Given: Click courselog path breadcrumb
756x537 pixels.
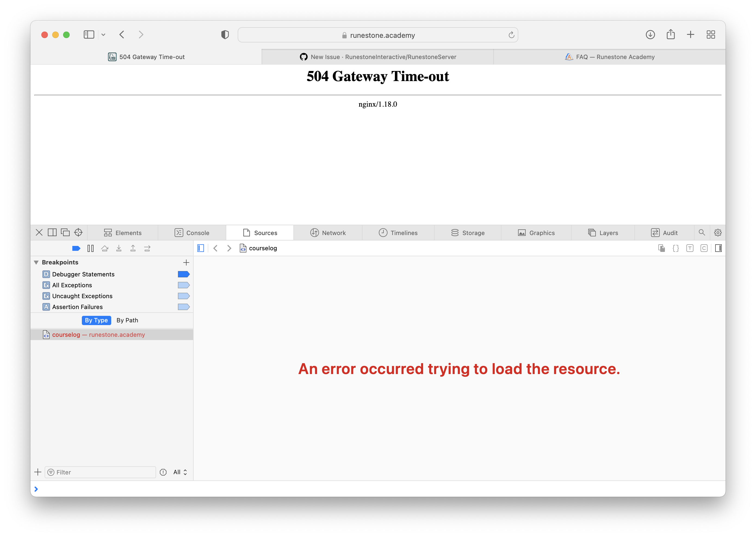Looking at the screenshot, I should click(259, 248).
